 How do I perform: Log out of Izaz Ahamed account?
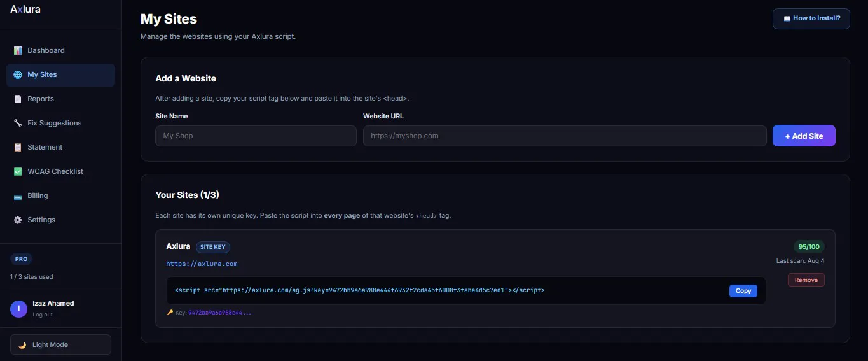click(43, 315)
